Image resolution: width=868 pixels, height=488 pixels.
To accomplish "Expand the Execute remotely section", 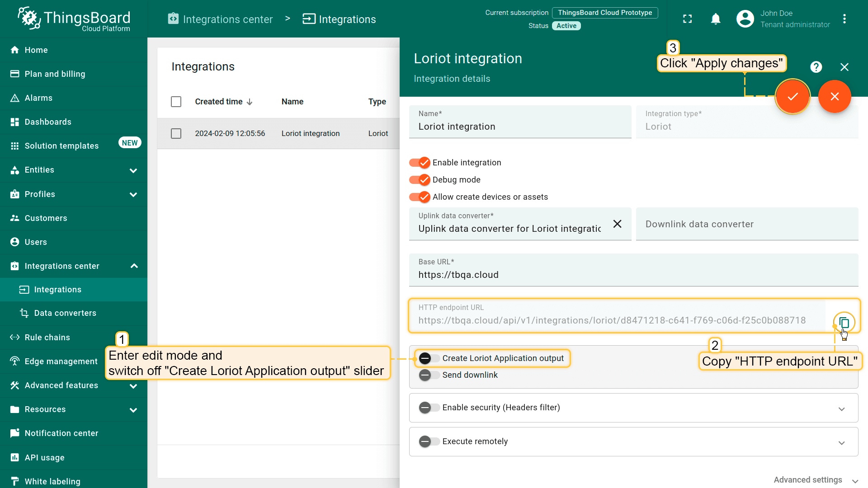I will [x=841, y=442].
